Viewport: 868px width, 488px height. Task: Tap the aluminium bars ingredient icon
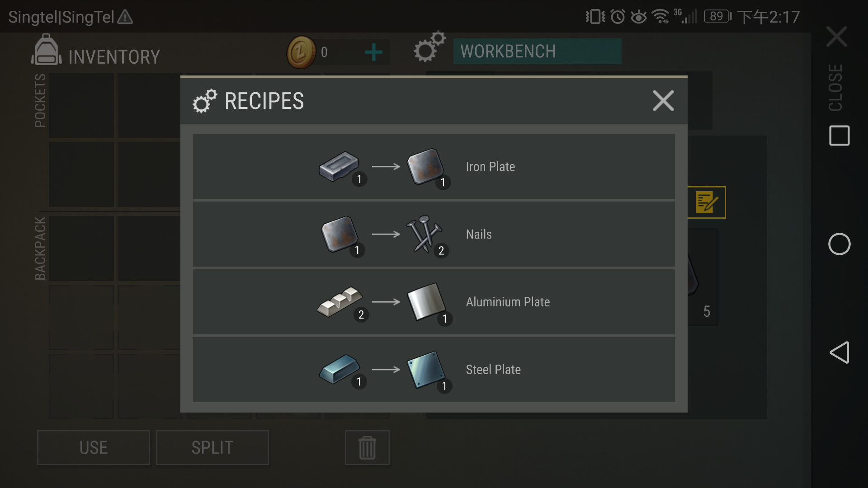(340, 301)
